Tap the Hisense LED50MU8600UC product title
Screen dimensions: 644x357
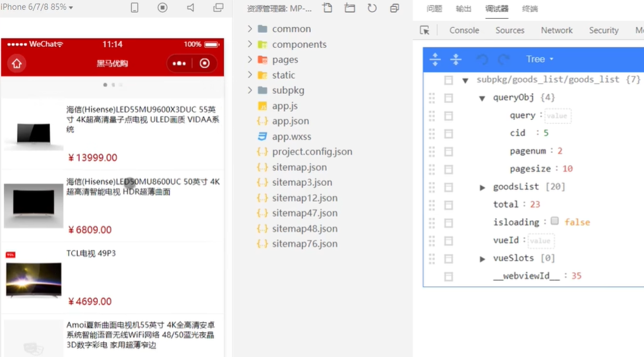(143, 187)
